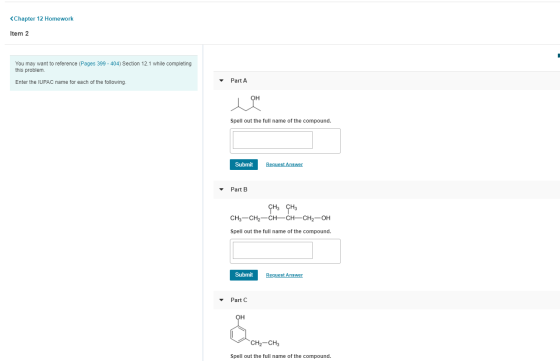The height and width of the screenshot is (361, 560).
Task: Request the answer for Part B
Action: point(284,275)
